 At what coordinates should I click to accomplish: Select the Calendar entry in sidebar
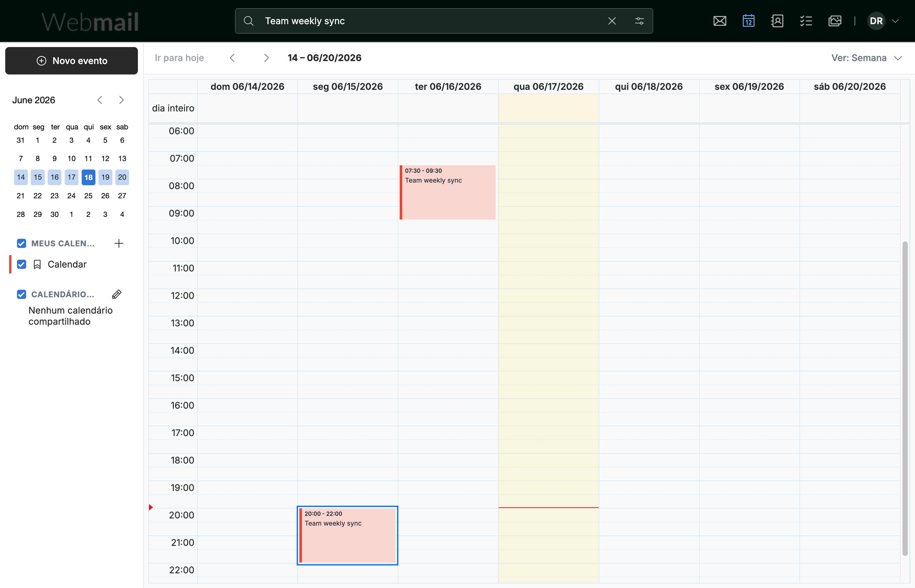[67, 264]
